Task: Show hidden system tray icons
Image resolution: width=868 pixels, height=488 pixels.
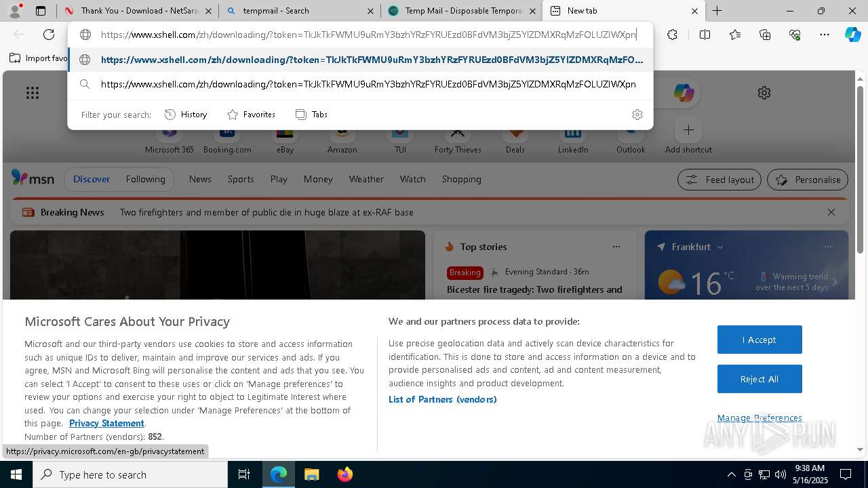Action: click(731, 474)
